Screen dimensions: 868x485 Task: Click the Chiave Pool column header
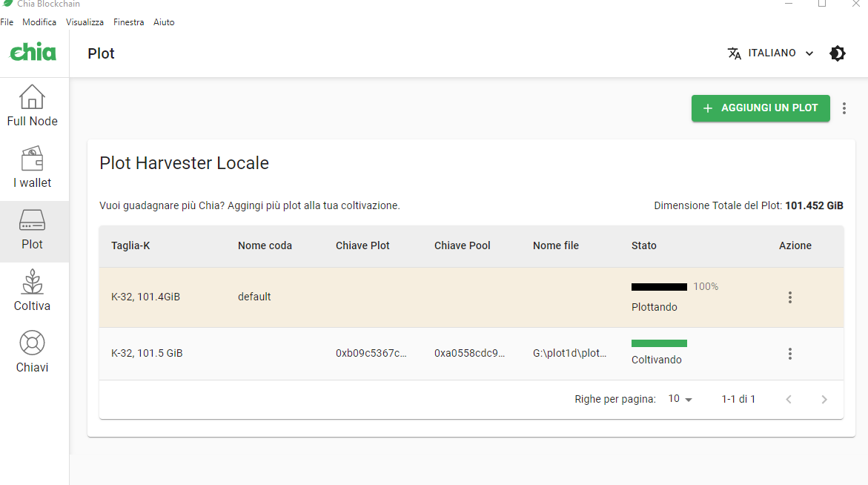[x=463, y=245]
